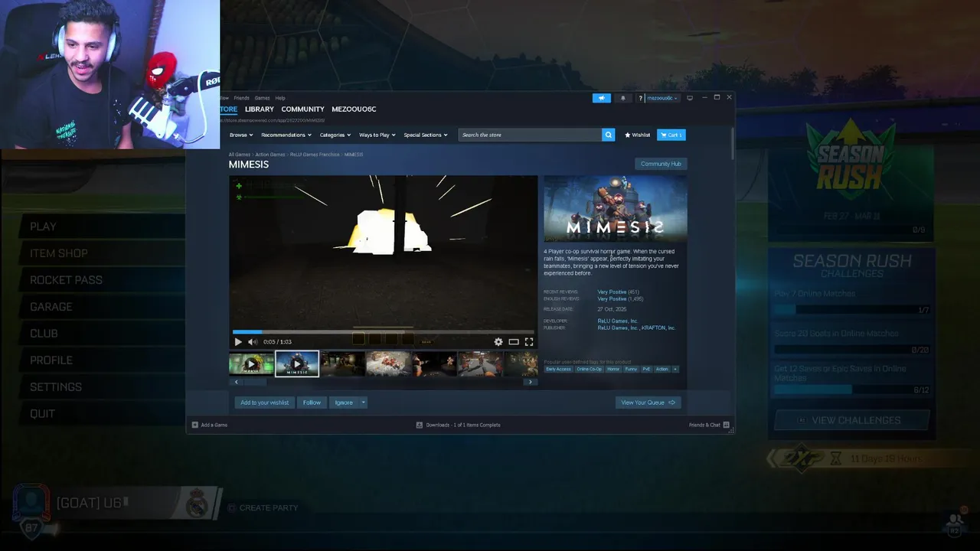Viewport: 980px width, 551px height.
Task: Open Steam notifications bell icon
Action: point(622,98)
